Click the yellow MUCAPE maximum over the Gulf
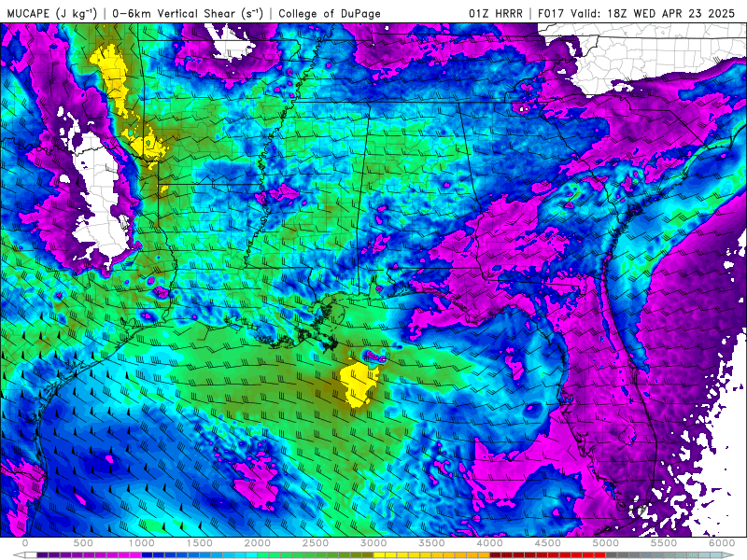The width and height of the screenshot is (747, 560). 359,384
